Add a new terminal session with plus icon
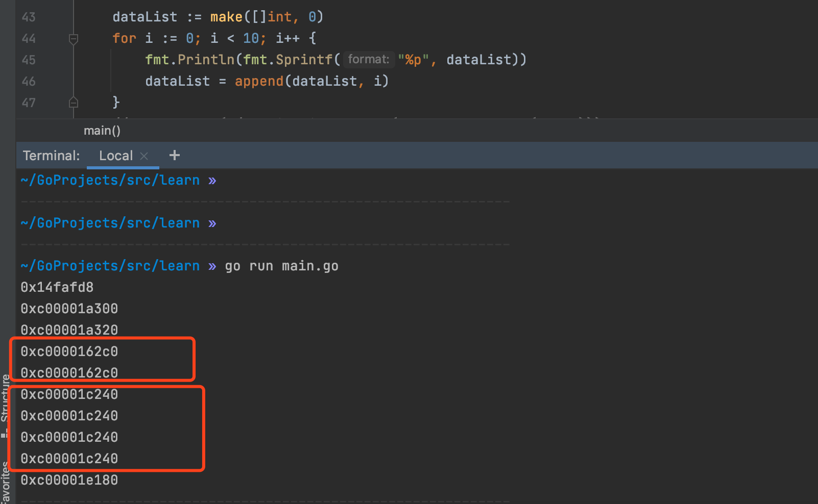Screen dimensions: 818x504 click(x=175, y=155)
